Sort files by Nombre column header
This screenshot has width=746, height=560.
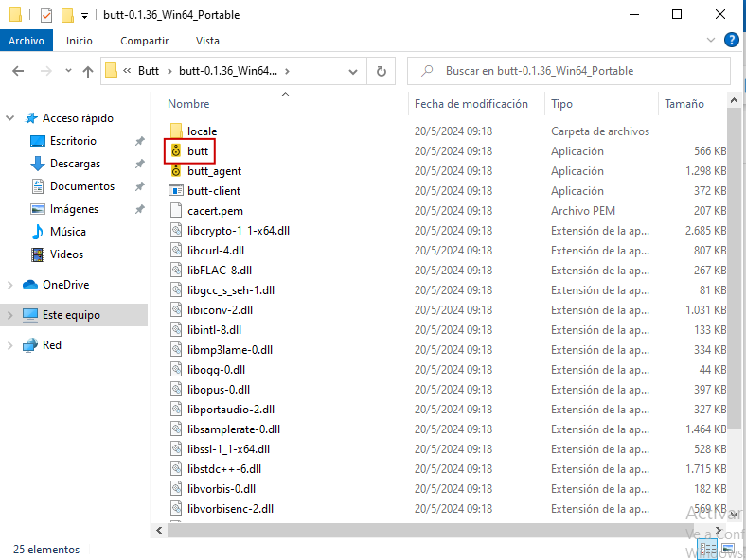(189, 104)
